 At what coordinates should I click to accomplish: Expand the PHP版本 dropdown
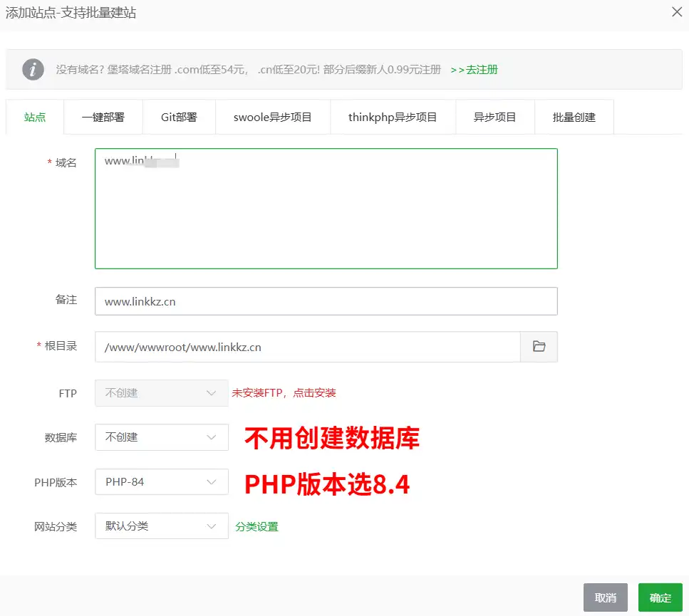(x=161, y=482)
